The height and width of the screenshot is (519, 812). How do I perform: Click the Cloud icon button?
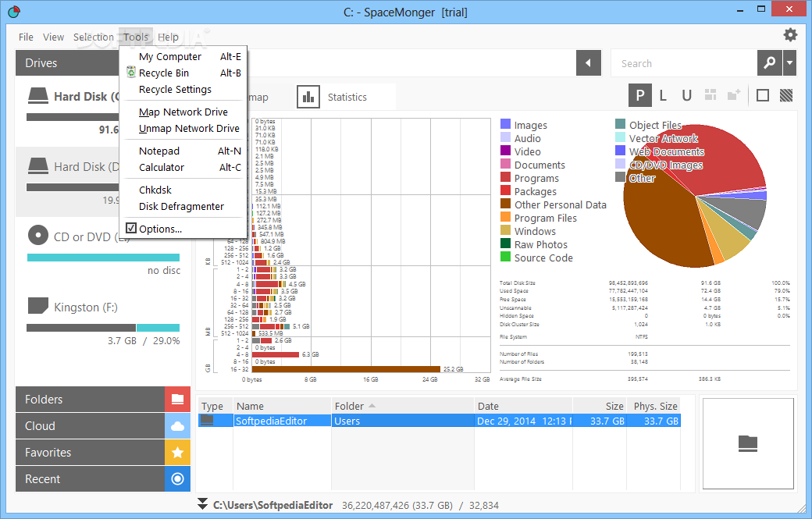[178, 426]
